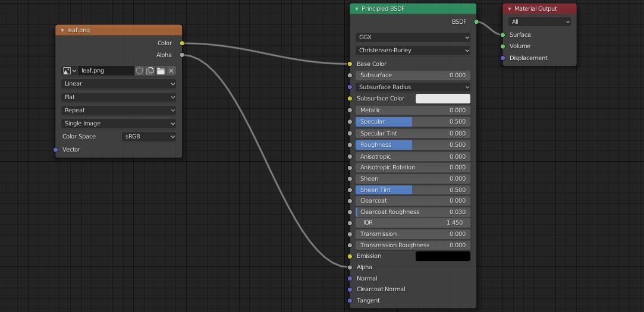The height and width of the screenshot is (312, 644).
Task: Click the Normal input socket on Principled BSDF
Action: pos(350,279)
